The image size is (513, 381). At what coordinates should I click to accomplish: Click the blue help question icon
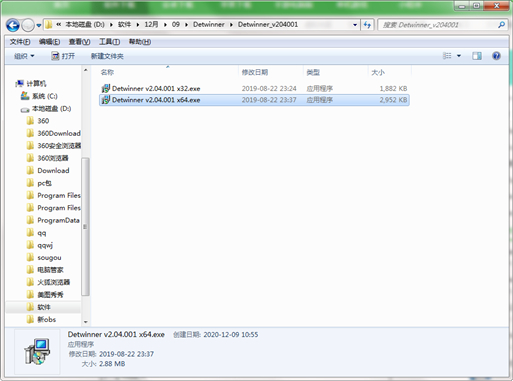pyautogui.click(x=496, y=56)
